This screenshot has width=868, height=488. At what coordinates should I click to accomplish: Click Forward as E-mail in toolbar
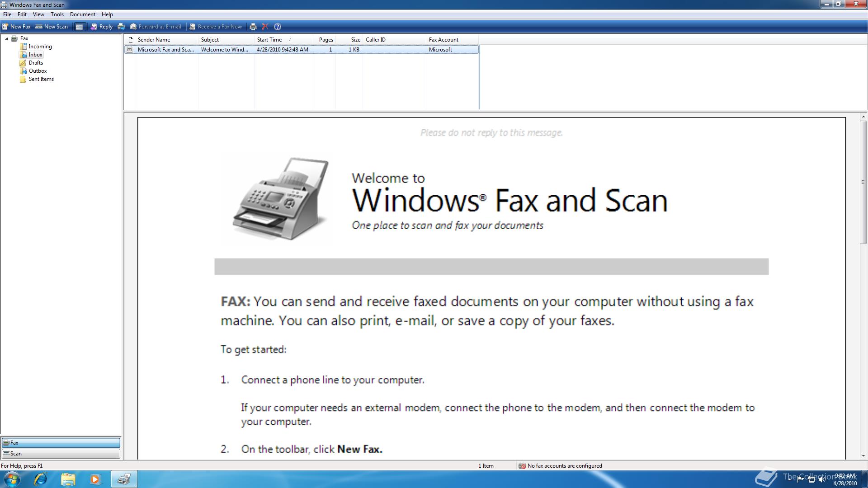pos(156,27)
